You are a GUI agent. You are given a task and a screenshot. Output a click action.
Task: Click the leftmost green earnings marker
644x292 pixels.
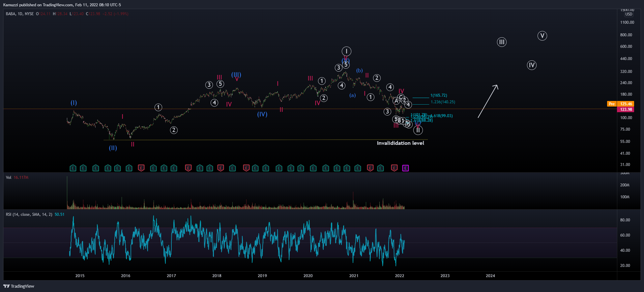73,168
